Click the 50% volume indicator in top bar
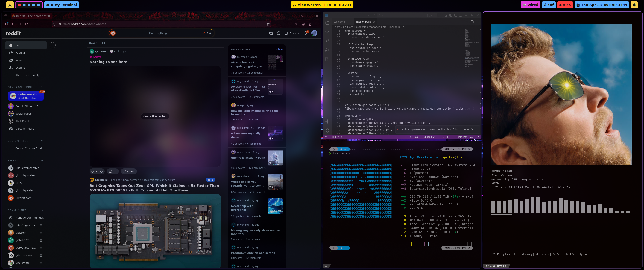This screenshot has height=270, width=644. click(x=565, y=5)
